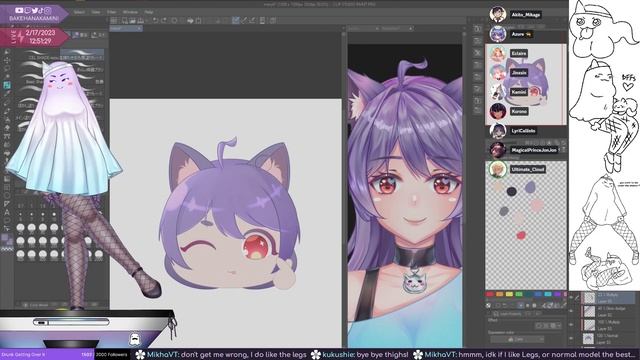
Task: Open the Help menu
Action: [149, 12]
